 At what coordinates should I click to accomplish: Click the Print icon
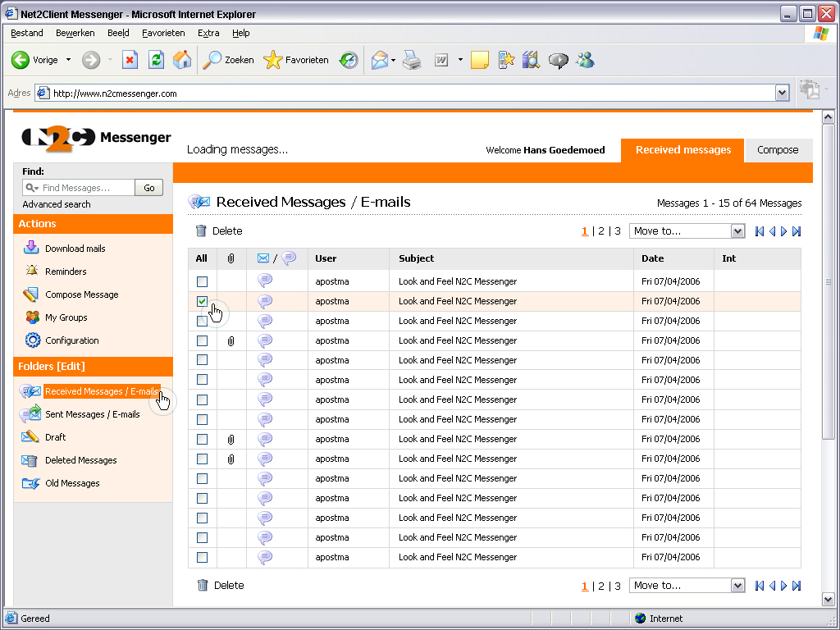(412, 60)
